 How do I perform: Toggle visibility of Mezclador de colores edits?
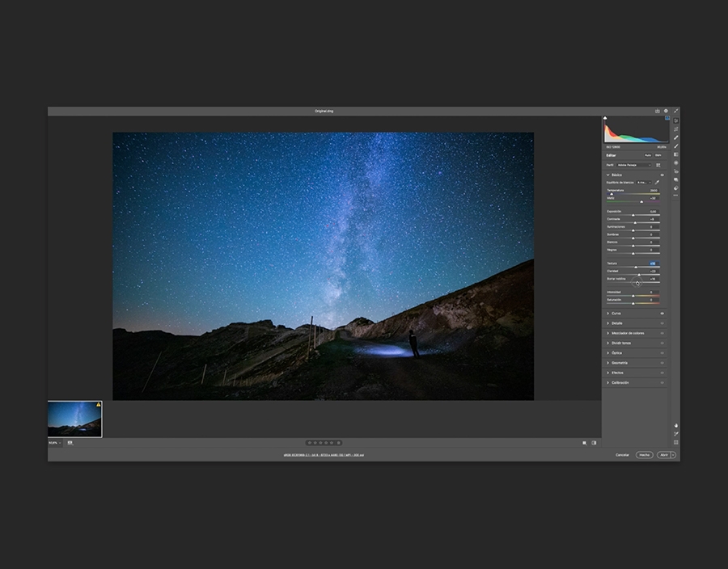point(662,333)
